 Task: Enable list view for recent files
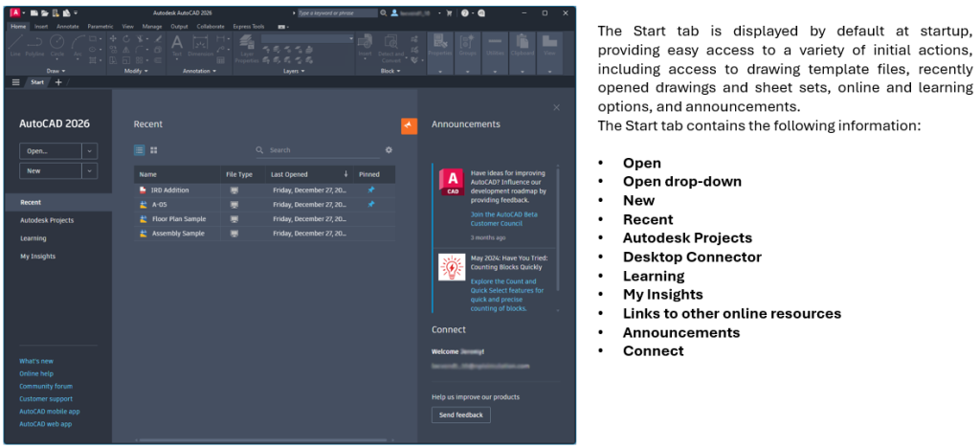point(140,150)
